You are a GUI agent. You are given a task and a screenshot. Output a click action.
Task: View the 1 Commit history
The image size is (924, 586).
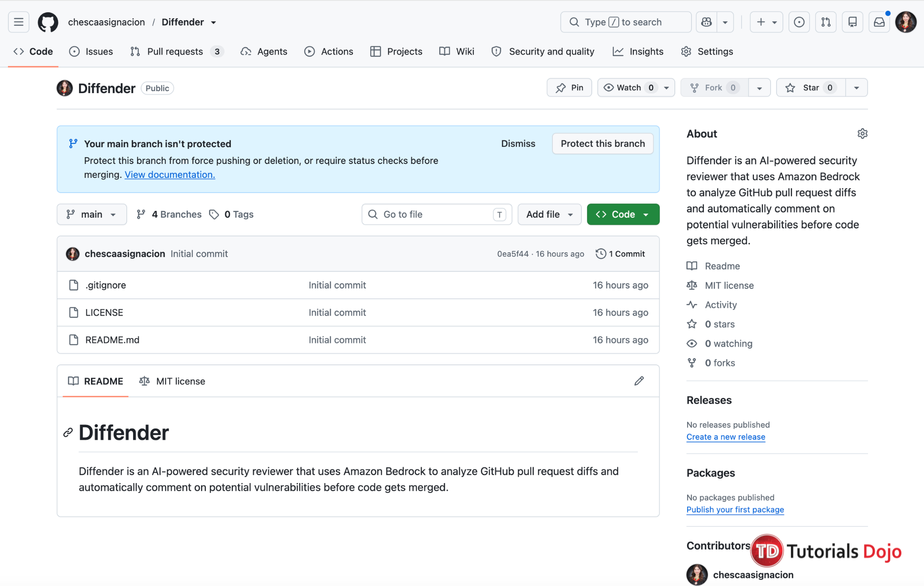point(620,254)
